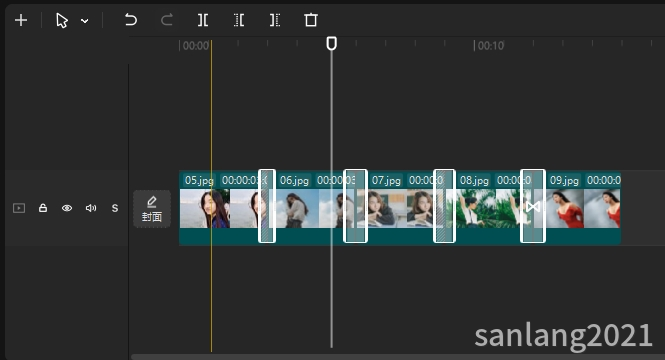This screenshot has height=360, width=665.
Task: Select the 07.jpg clip
Action: pyautogui.click(x=400, y=208)
